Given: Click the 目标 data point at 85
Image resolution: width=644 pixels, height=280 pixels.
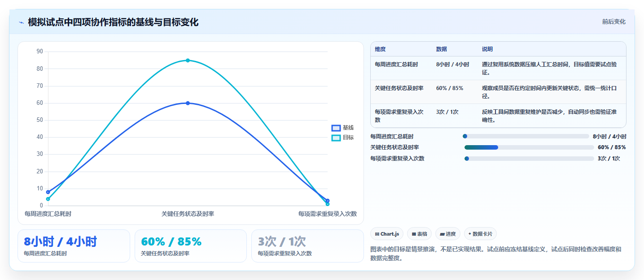Looking at the screenshot, I should tap(188, 60).
